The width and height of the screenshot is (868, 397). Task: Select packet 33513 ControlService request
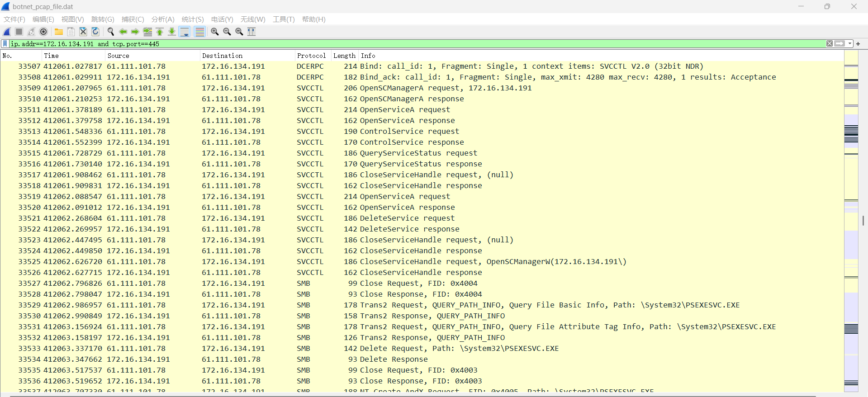click(x=422, y=132)
